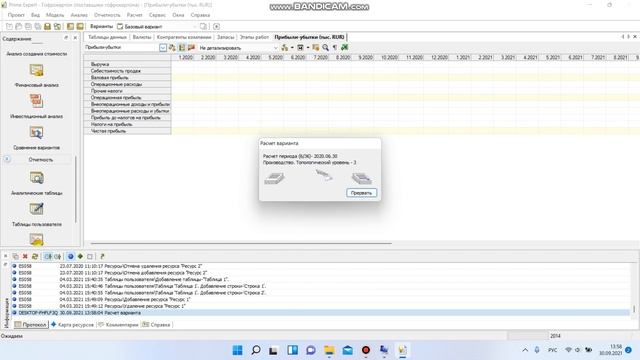This screenshot has height=360, width=640.
Task: Click the 12.2020 column header
Action: [x=439, y=58]
